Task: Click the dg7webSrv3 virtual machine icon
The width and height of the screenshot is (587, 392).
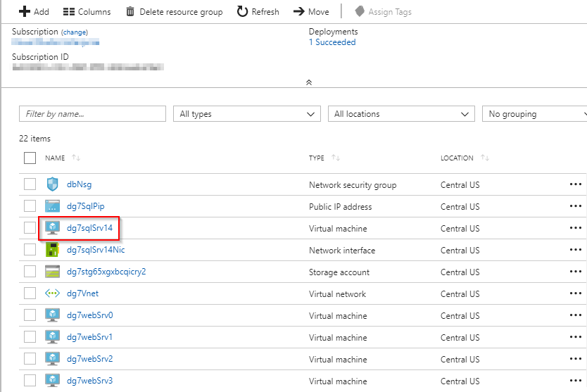Action: pyautogui.click(x=52, y=381)
